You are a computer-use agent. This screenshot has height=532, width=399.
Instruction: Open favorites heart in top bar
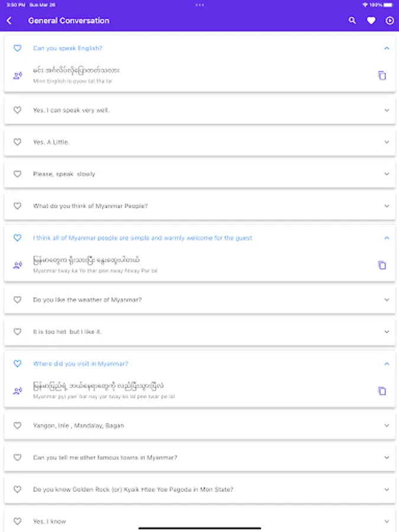[371, 21]
